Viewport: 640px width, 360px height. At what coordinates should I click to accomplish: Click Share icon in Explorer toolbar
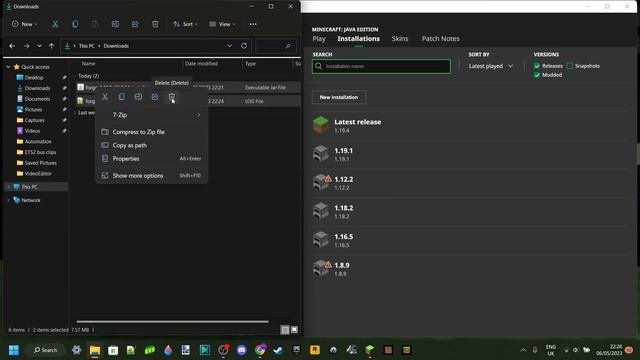tap(135, 24)
